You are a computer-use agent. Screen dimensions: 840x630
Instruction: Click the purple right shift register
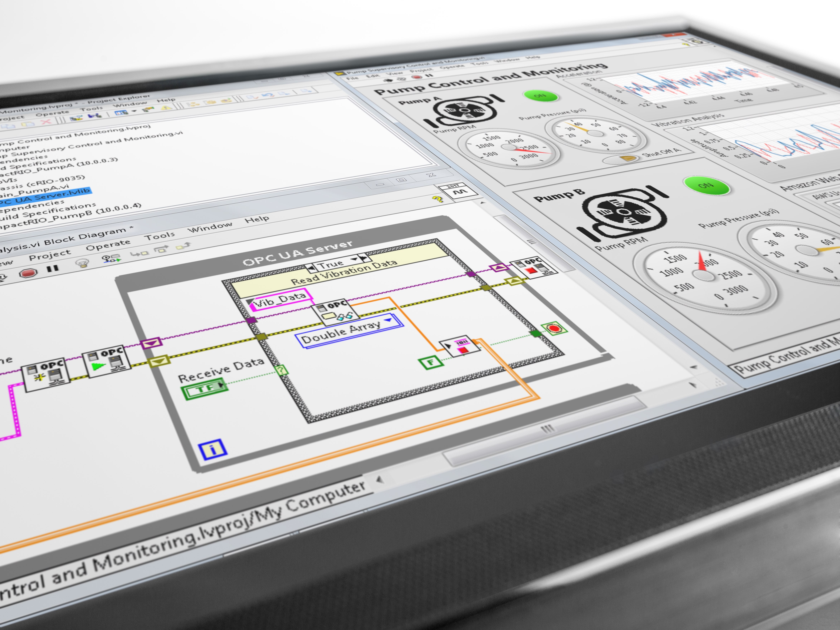tap(499, 268)
